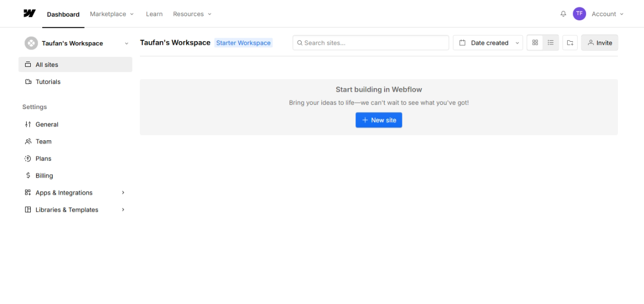Image resolution: width=644 pixels, height=304 pixels.
Task: Expand the Resources menu
Action: (x=192, y=14)
